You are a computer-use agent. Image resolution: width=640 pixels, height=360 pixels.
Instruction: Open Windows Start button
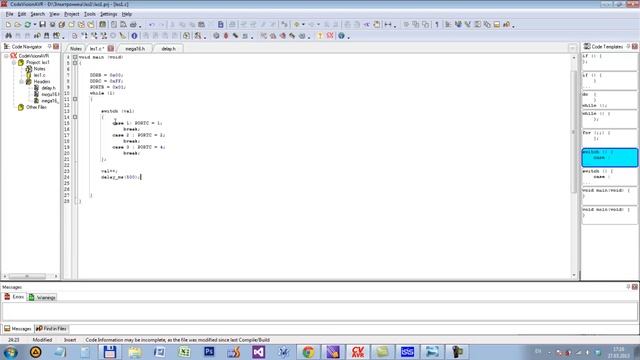(x=10, y=352)
